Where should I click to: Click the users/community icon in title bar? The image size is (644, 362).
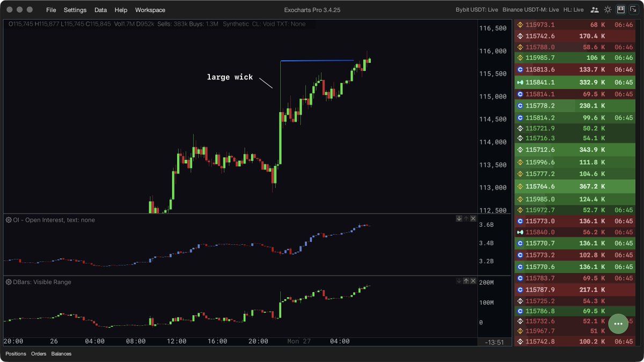(x=594, y=10)
